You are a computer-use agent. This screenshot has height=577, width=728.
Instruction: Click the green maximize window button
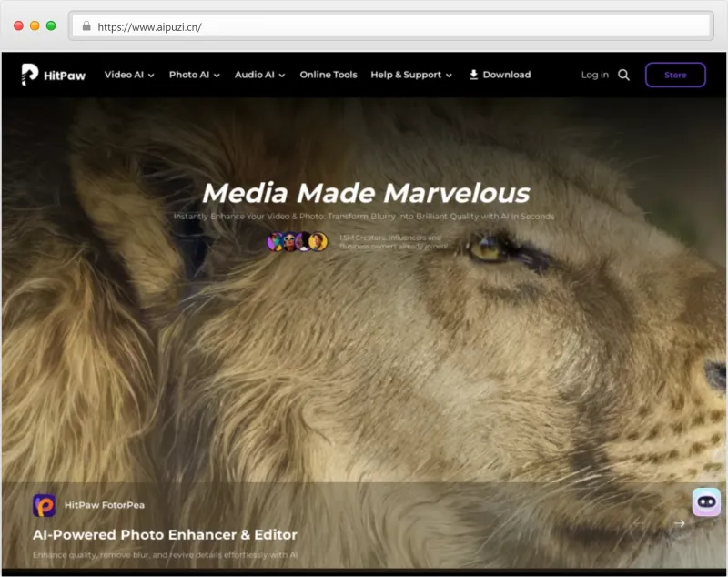[x=51, y=26]
